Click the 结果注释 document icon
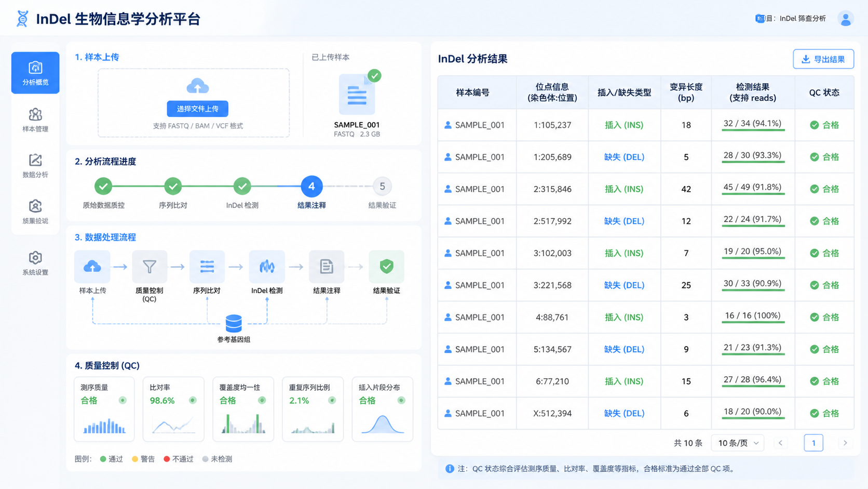Viewport: 868px width, 489px height. pyautogui.click(x=327, y=267)
